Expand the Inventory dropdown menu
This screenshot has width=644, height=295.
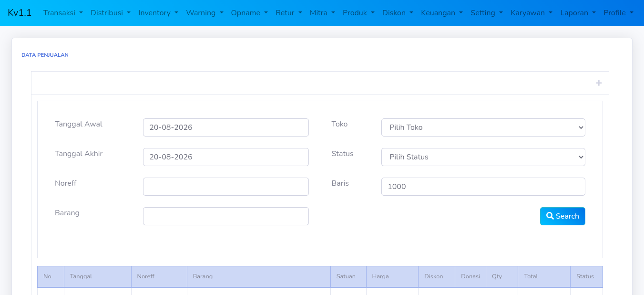[158, 13]
